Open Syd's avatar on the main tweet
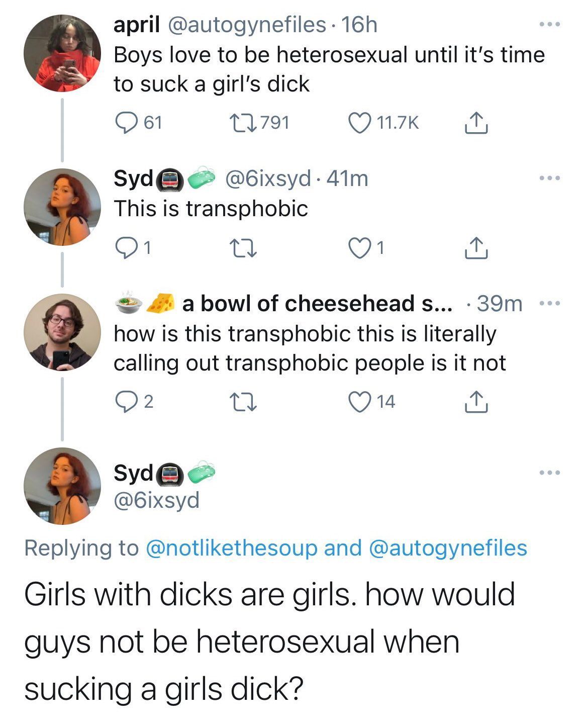 [x=62, y=486]
